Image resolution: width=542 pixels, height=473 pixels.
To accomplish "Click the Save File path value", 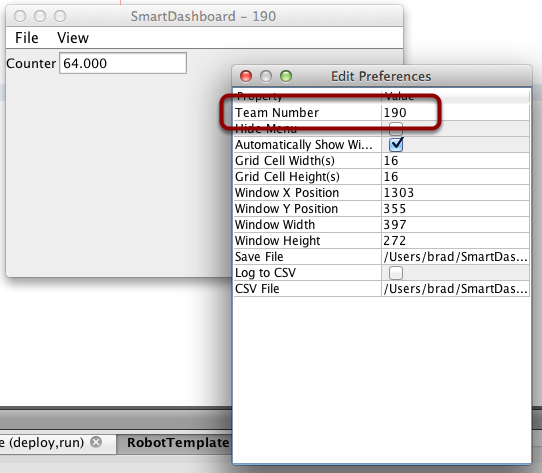I will tap(456, 257).
